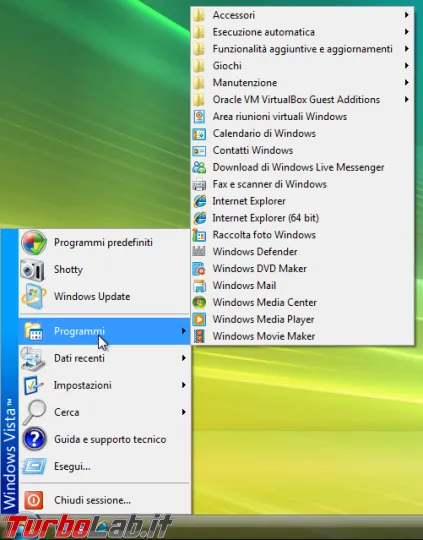Expand the Esecuzione automatica submenu arrow
The width and height of the screenshot is (423, 540).
(407, 32)
